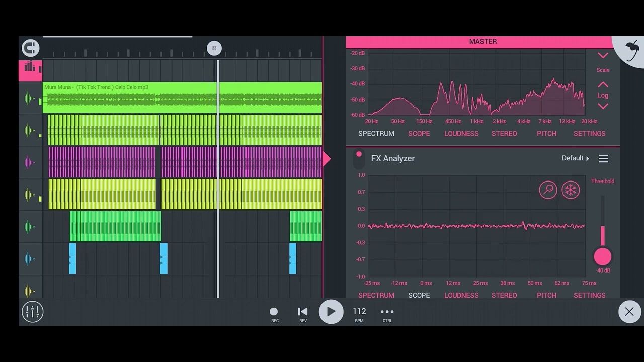Click the REV rewind button
The height and width of the screenshot is (362, 644).
pyautogui.click(x=303, y=315)
